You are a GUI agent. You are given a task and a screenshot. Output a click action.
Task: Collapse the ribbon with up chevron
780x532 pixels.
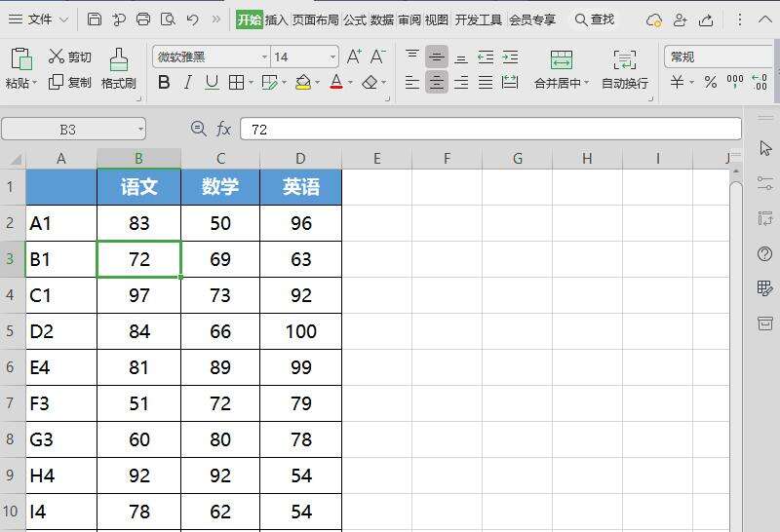click(x=765, y=19)
